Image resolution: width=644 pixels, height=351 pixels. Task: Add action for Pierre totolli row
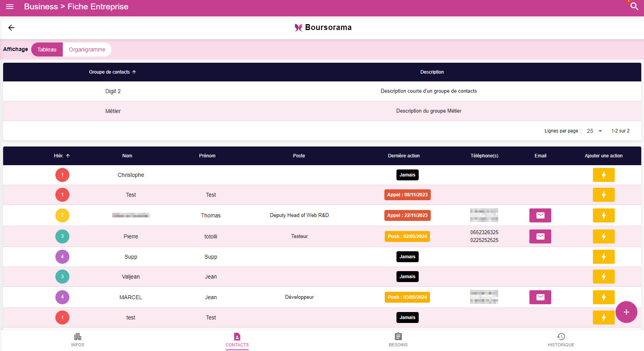pyautogui.click(x=603, y=236)
